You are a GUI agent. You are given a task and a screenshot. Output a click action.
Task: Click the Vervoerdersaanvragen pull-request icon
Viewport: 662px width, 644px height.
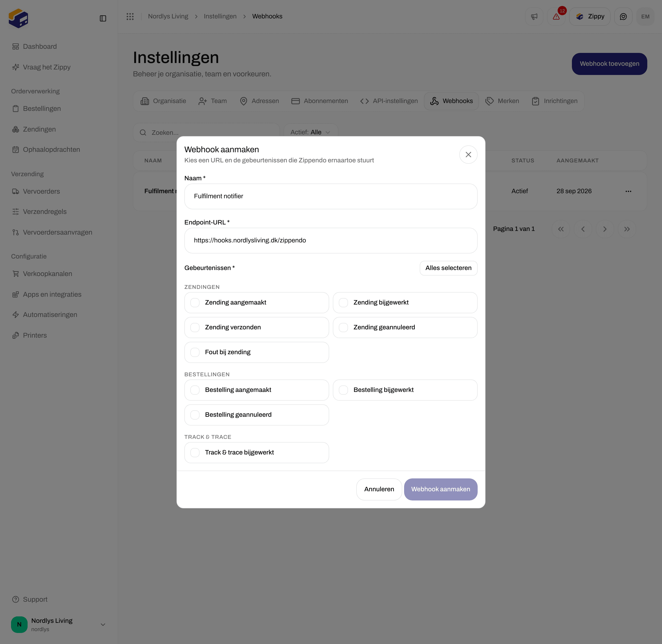16,233
